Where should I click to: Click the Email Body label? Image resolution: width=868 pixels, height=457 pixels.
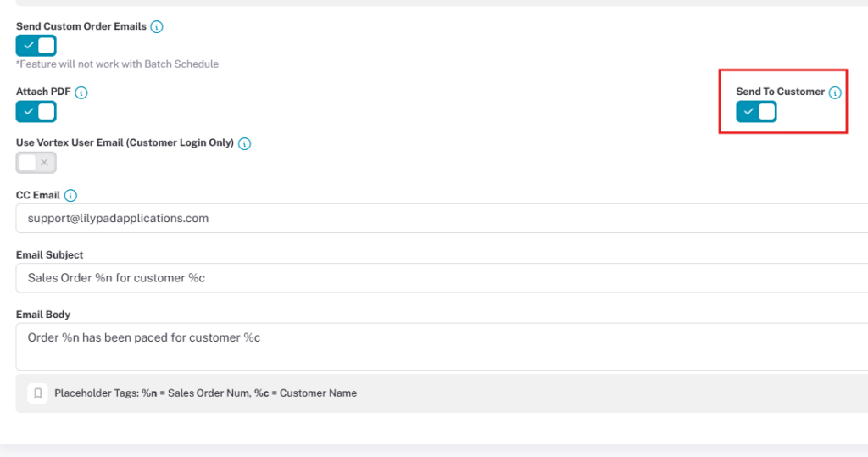tap(43, 315)
